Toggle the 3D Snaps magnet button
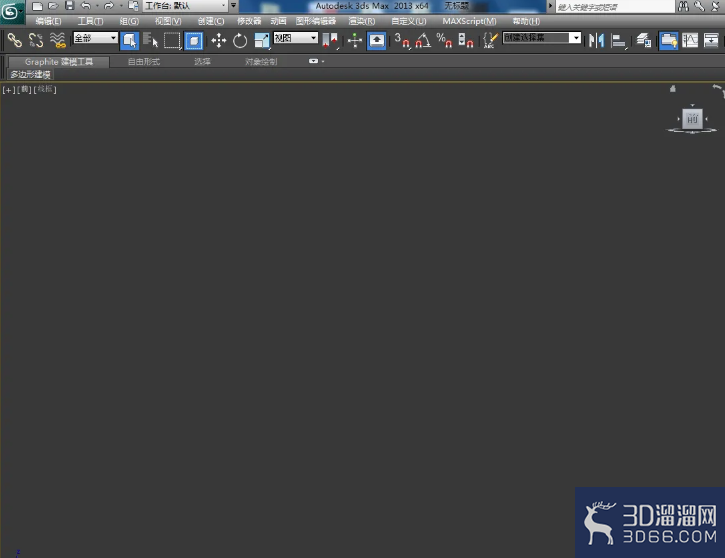The image size is (725, 558). coord(402,41)
